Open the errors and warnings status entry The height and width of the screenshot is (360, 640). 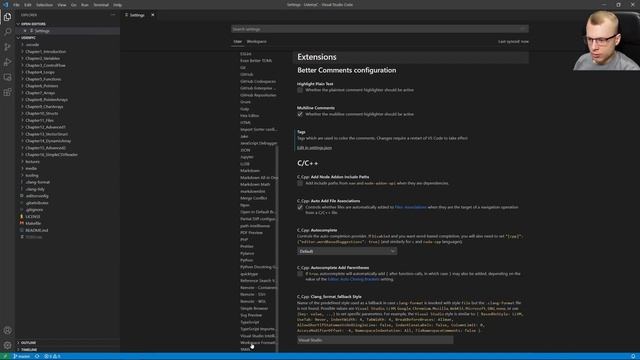[52, 356]
